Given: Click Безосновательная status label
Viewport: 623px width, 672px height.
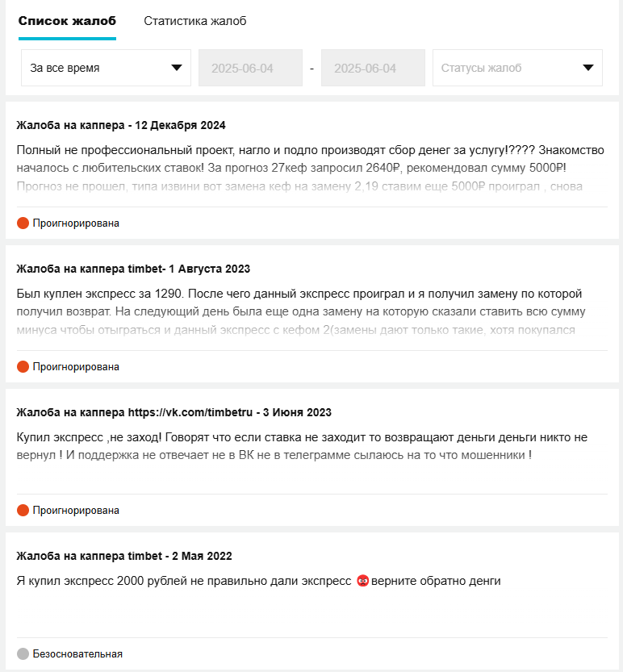Looking at the screenshot, I should tap(77, 653).
